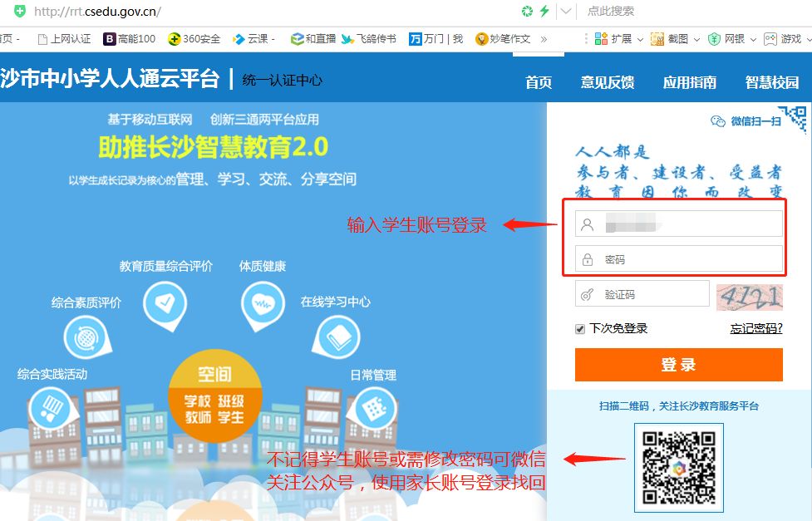Click the 教育质量综合评价 checkmark icon
Viewport: 812px width, 521px height.
tap(165, 303)
